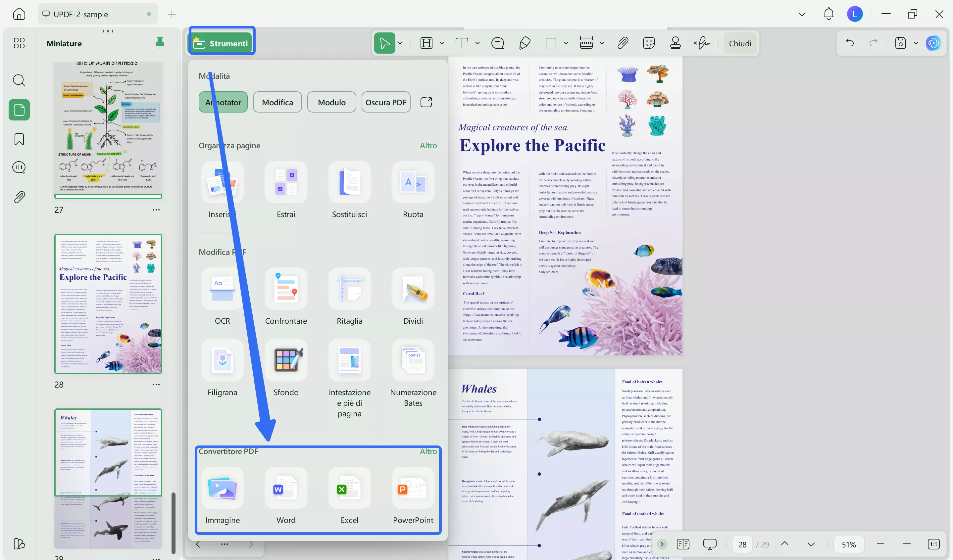Screen dimensions: 953x560
Task: Toggle the pin on Miniature panel
Action: coord(160,43)
